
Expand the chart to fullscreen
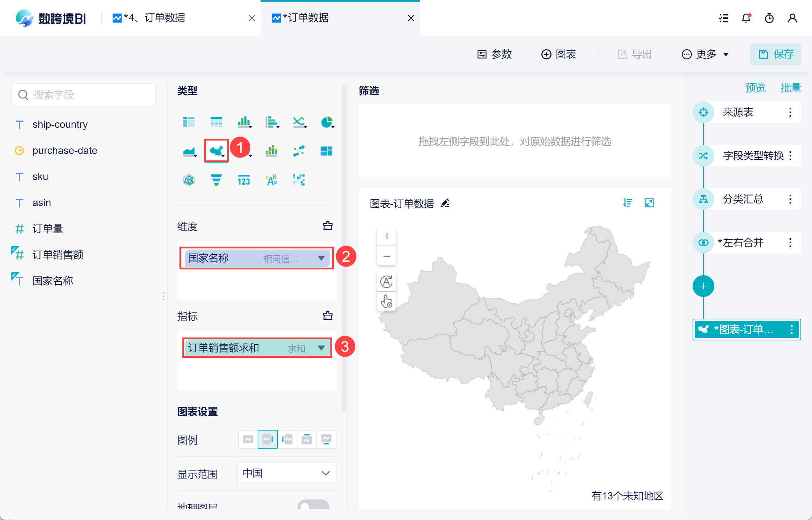pyautogui.click(x=649, y=203)
